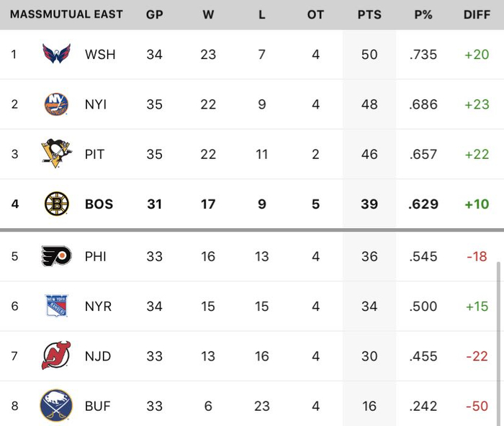
Task: Open the Philadelphia Flyers logo
Action: [x=57, y=255]
